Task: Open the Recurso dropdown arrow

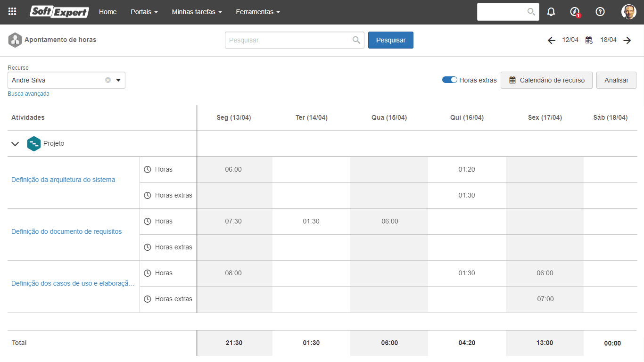Action: pos(118,80)
